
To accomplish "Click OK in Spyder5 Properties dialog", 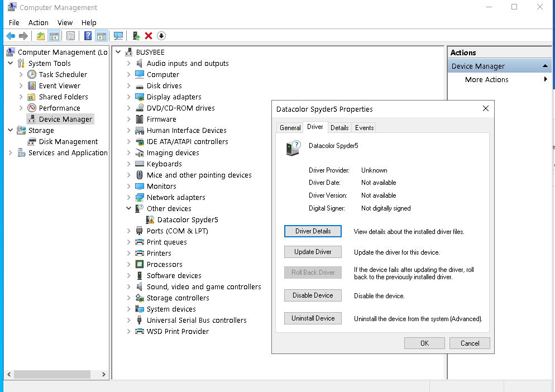I will coord(424,343).
